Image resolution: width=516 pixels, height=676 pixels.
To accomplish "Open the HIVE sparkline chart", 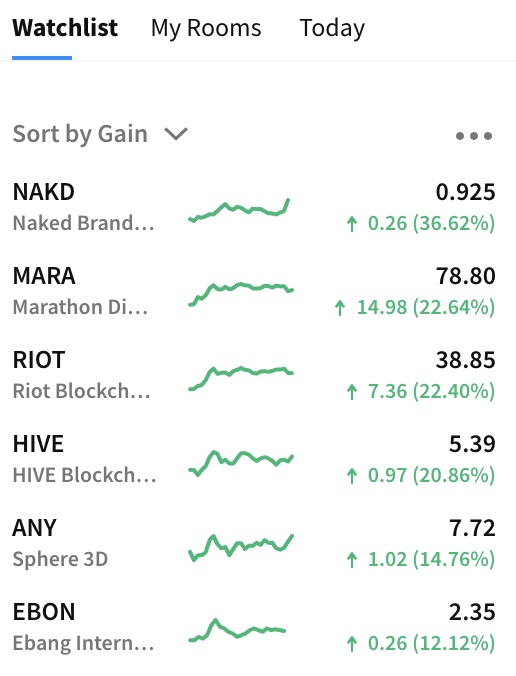I will 241,463.
